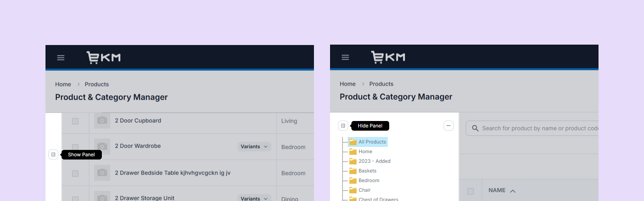Image resolution: width=644 pixels, height=201 pixels.
Task: Click Home breadcrumb in the left screenshot
Action: coord(63,84)
